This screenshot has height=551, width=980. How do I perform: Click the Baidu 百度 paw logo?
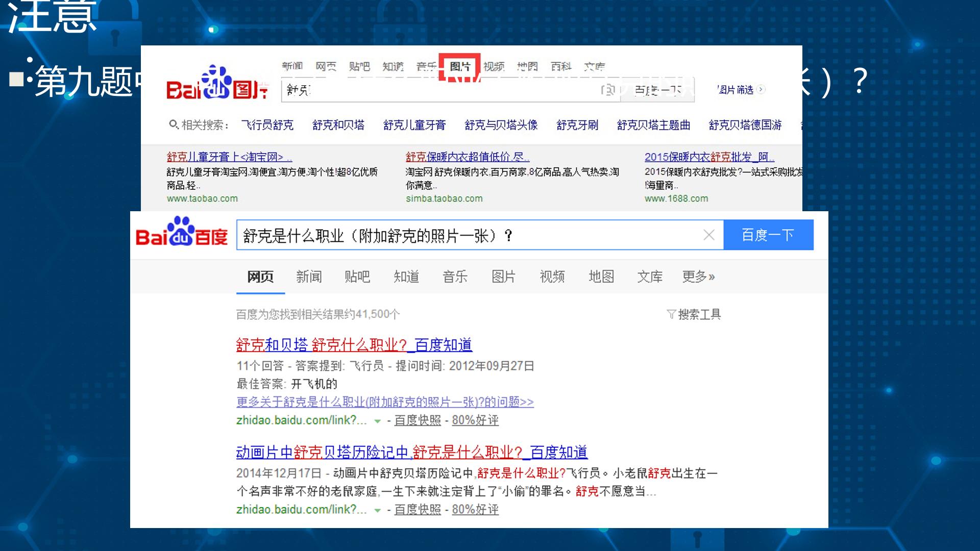point(181,232)
